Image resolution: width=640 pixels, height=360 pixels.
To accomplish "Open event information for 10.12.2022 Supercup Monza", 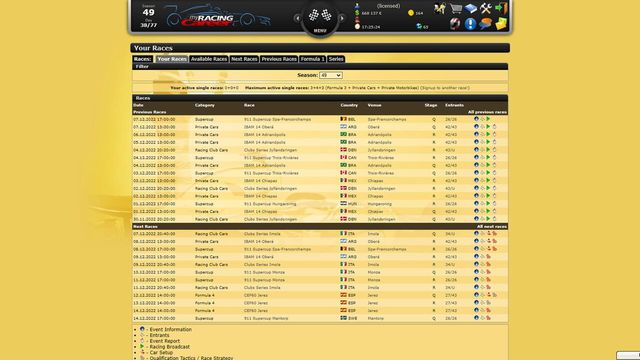I will click(x=476, y=272).
